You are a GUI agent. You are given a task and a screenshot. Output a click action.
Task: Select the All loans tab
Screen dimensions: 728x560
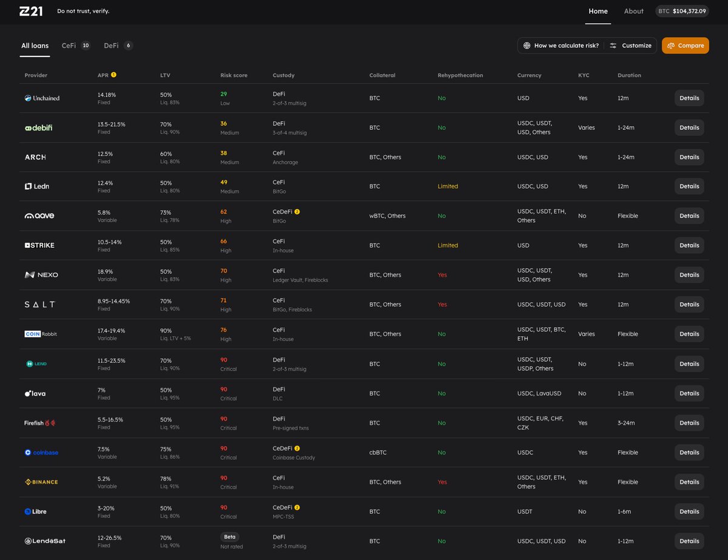(35, 46)
